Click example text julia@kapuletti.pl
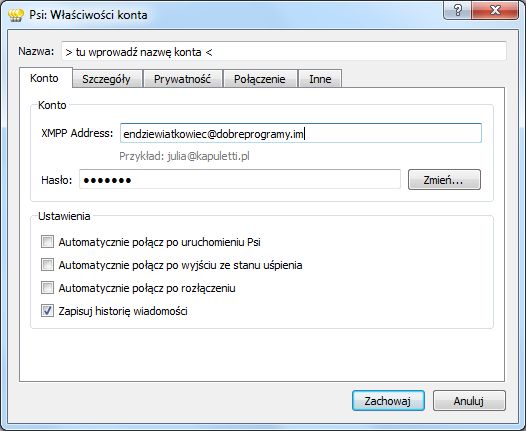The height and width of the screenshot is (431, 526). pos(208,156)
